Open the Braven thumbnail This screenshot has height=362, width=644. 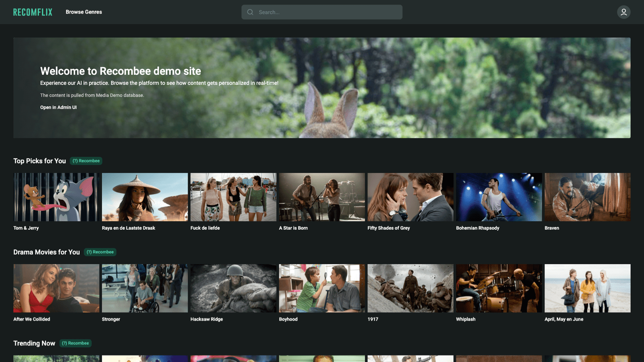pyautogui.click(x=588, y=197)
